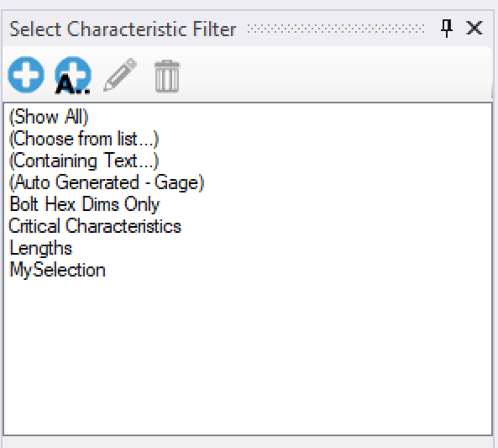Click the Select Characteristic Filter title text
The height and width of the screenshot is (448, 498).
[123, 29]
